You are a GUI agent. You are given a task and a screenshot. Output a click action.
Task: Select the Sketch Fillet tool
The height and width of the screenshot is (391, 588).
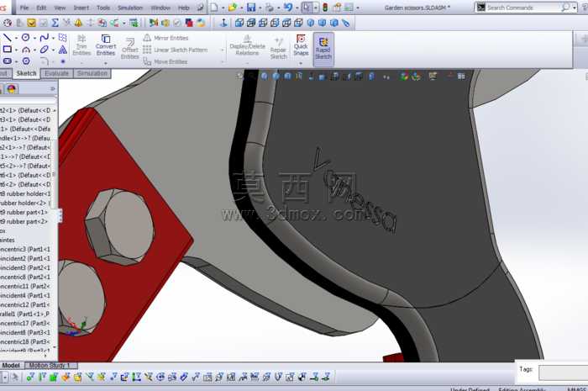(x=45, y=61)
